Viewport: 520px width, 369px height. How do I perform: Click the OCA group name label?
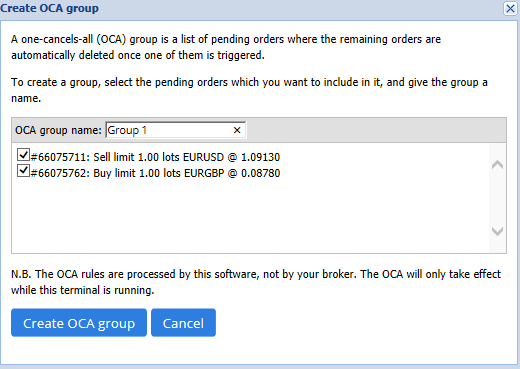[x=58, y=130]
